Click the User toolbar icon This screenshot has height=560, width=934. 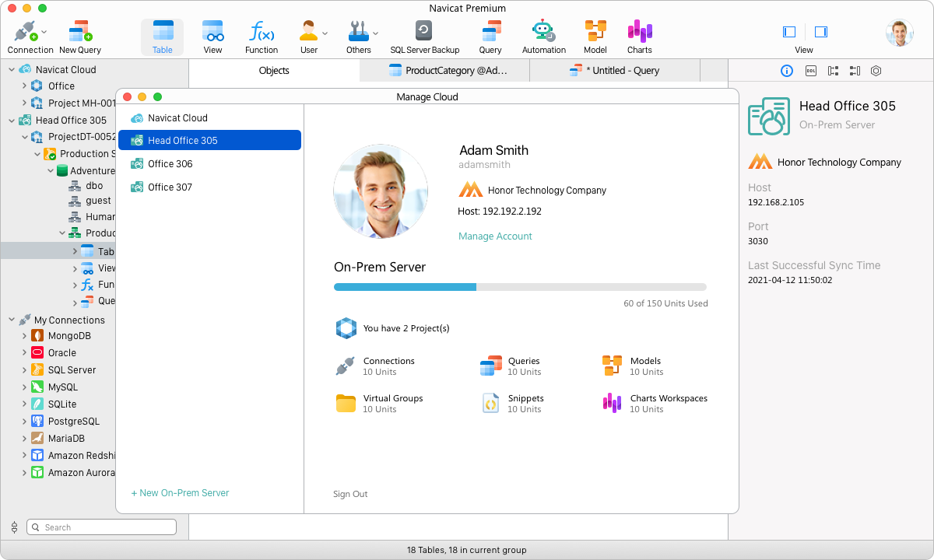click(x=308, y=31)
